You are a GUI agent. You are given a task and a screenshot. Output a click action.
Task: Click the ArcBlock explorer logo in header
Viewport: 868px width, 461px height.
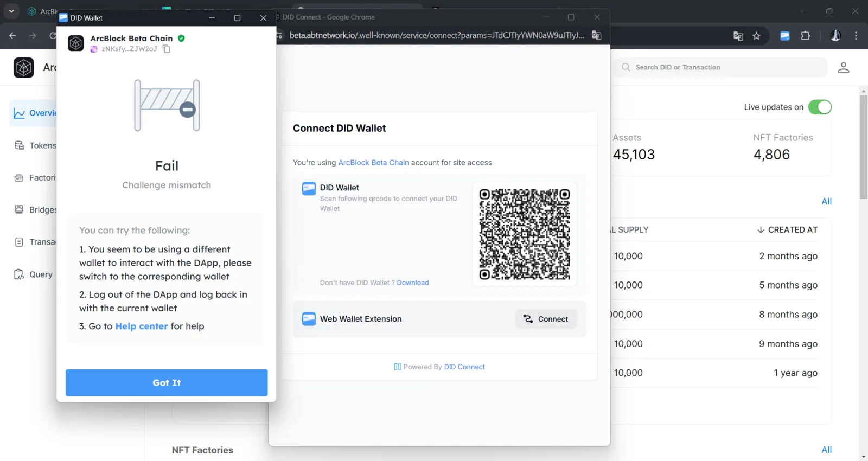(24, 68)
